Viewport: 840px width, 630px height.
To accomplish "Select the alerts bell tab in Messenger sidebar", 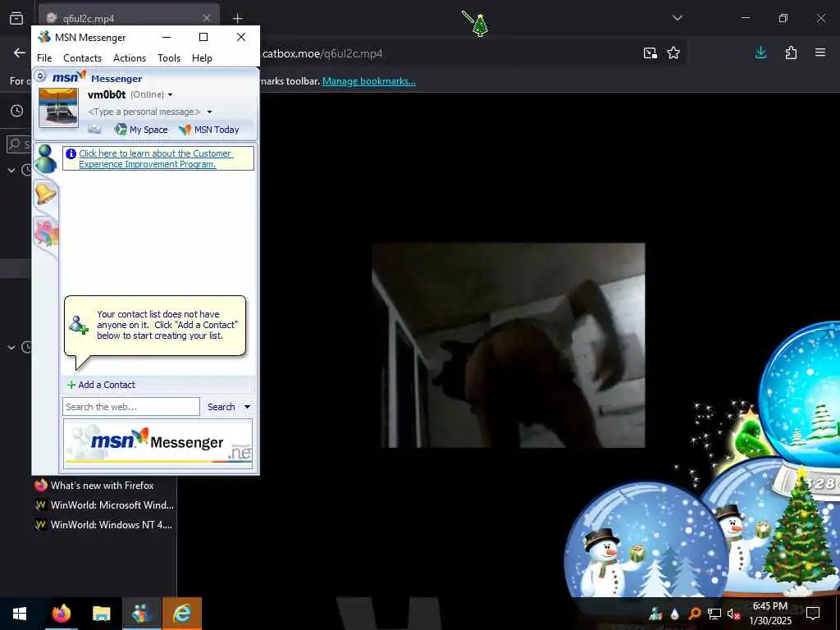I will point(46,194).
